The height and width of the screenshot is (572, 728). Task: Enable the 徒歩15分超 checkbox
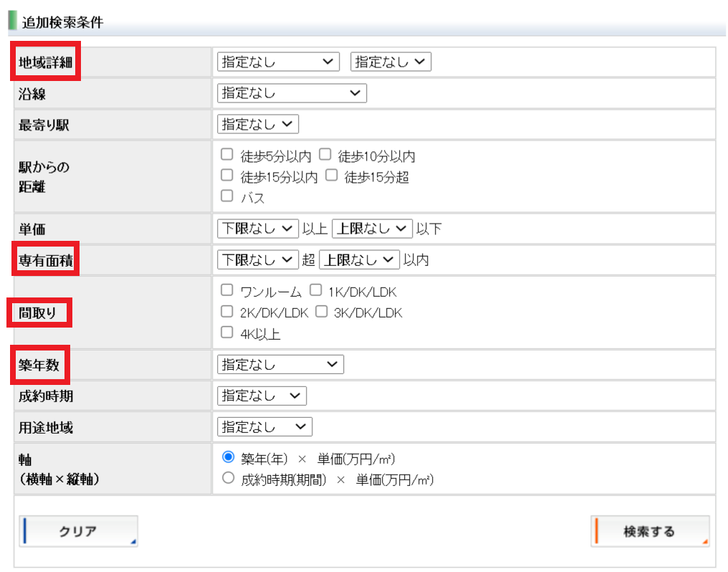click(x=331, y=175)
